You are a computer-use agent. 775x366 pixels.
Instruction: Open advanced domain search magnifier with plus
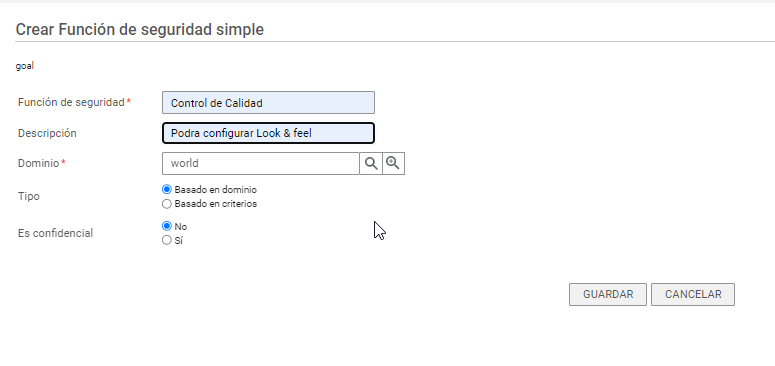coord(393,163)
